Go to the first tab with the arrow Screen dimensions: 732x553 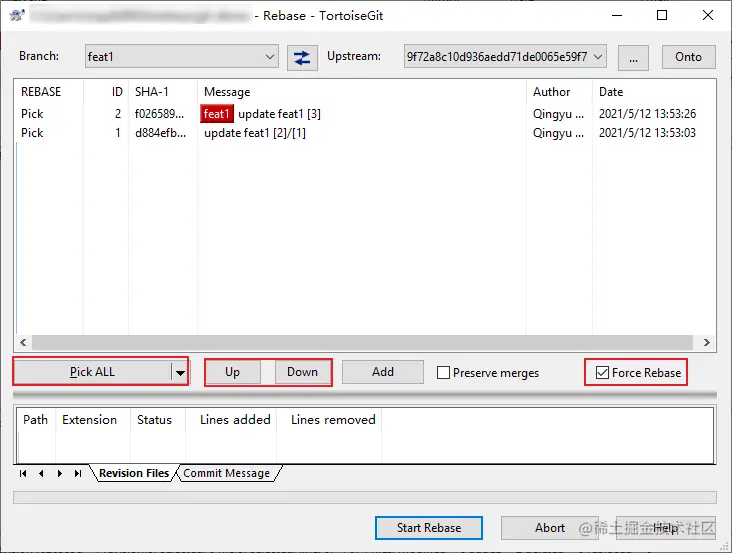[23, 473]
